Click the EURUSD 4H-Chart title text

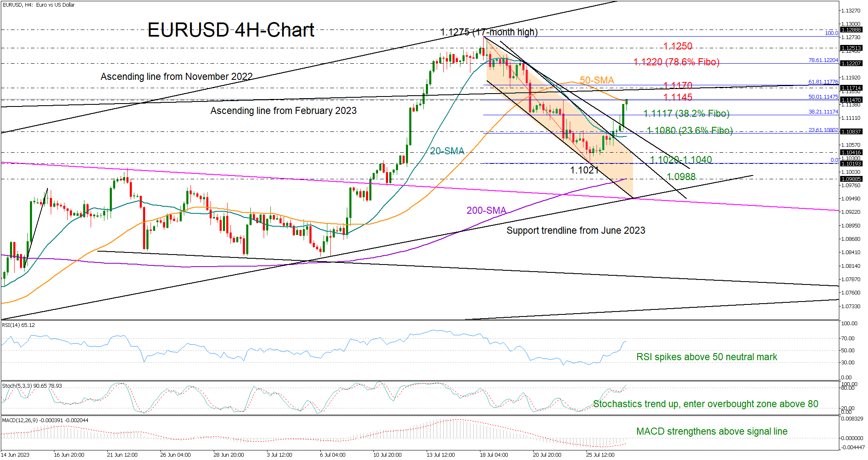coord(231,30)
